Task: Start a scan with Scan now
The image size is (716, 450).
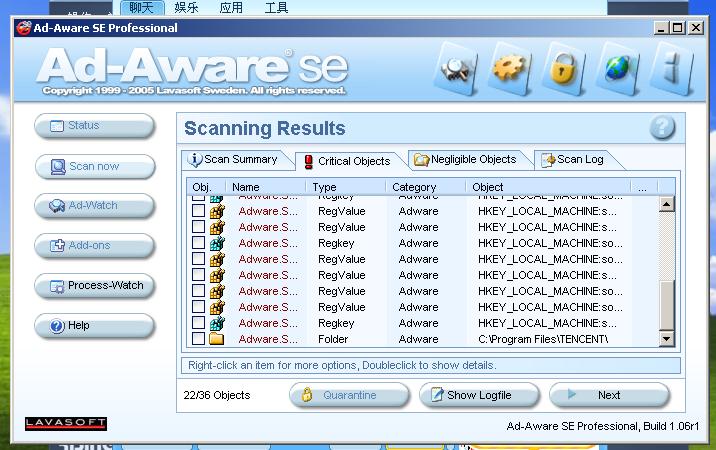Action: (95, 166)
